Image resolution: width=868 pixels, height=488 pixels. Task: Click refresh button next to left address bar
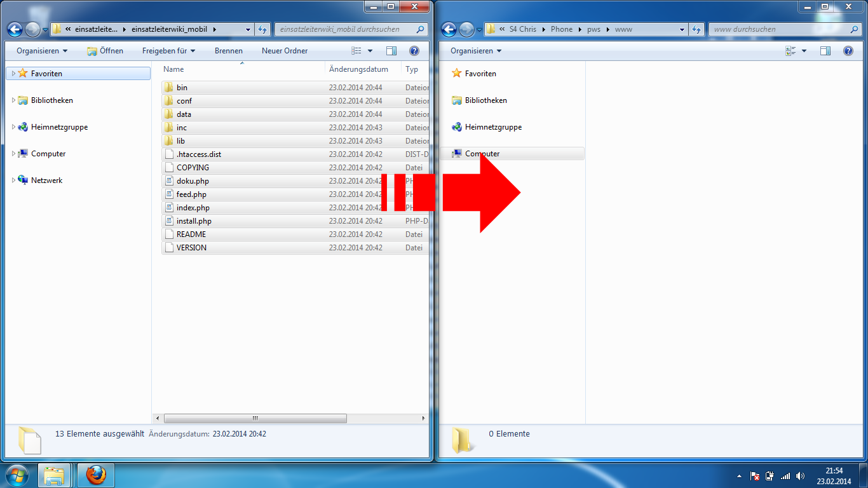[262, 29]
